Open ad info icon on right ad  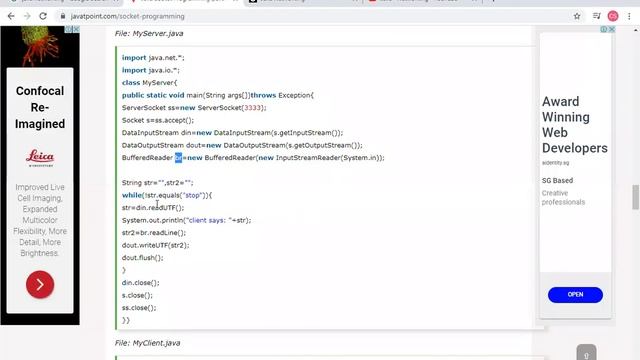point(604,29)
